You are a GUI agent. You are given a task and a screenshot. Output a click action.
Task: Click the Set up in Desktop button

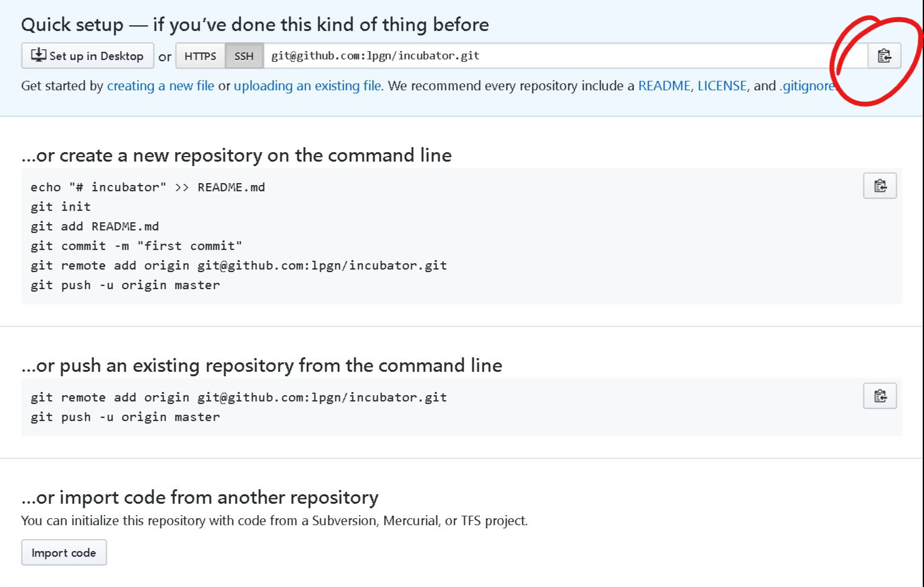[88, 56]
